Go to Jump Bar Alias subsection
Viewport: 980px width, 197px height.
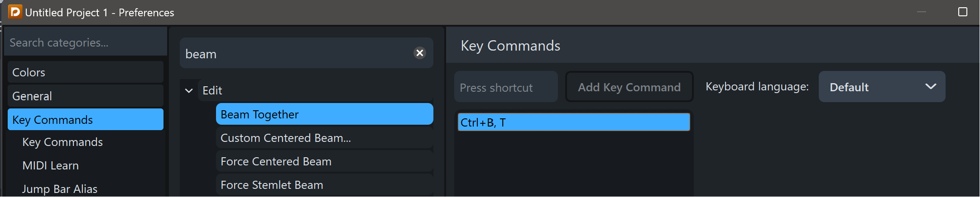tap(60, 189)
